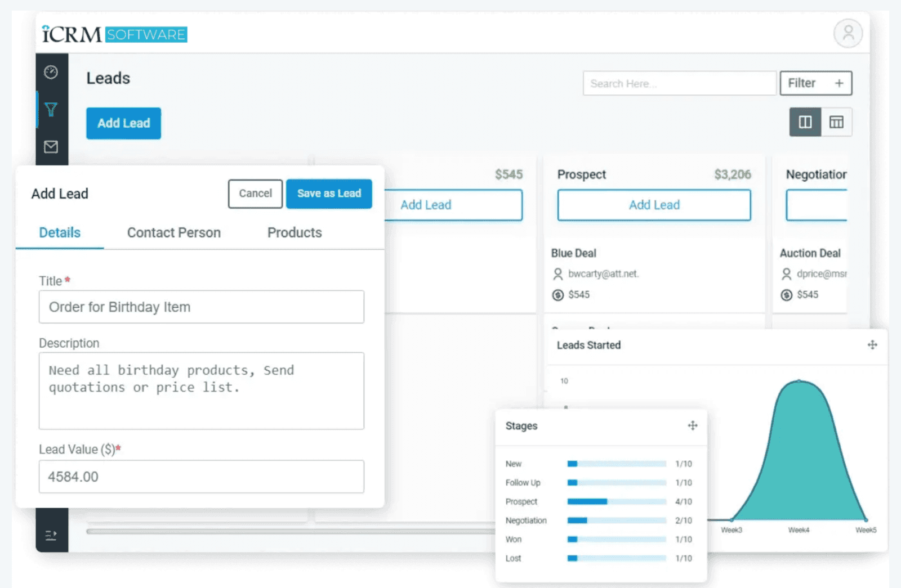Cancel the Add Lead dialog

(x=255, y=194)
